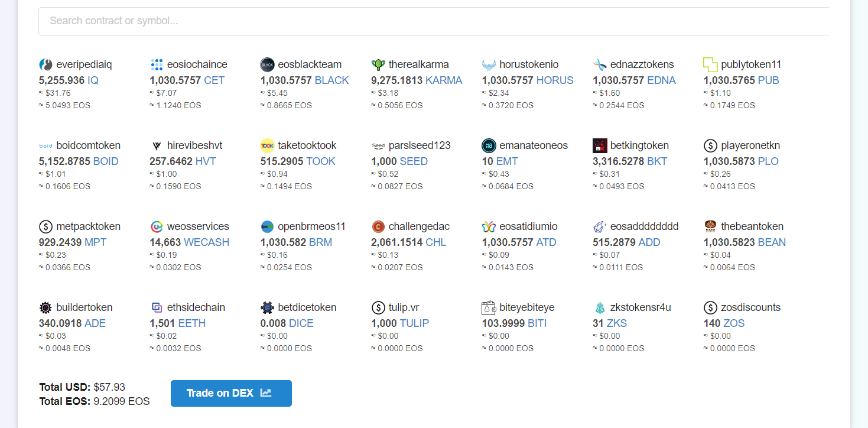Click the hirevibeshvt V logo
Image resolution: width=868 pixels, height=428 pixels.
coord(157,145)
